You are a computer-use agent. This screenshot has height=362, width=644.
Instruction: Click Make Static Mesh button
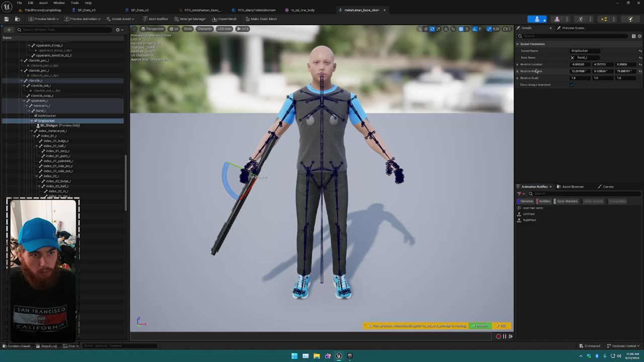point(261,19)
